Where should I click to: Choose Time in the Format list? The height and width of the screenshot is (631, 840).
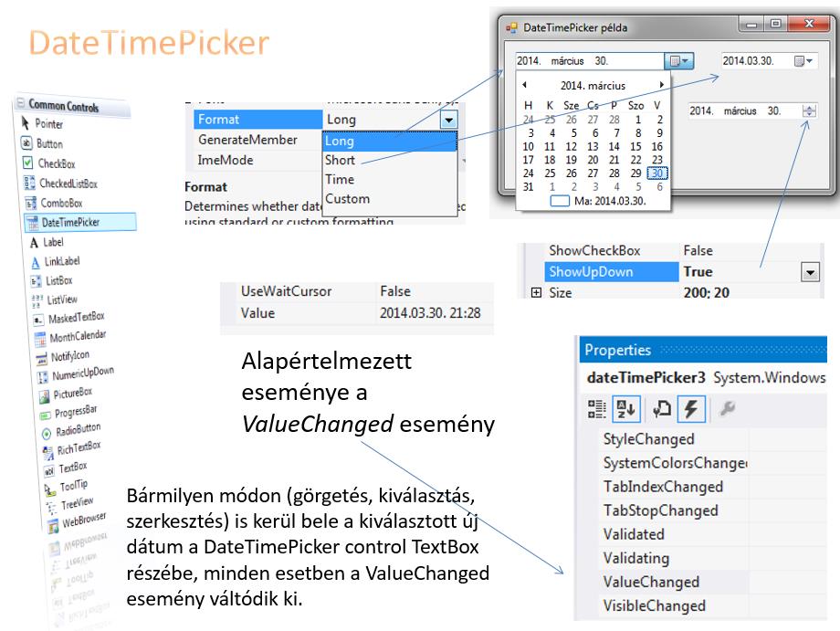[390, 180]
